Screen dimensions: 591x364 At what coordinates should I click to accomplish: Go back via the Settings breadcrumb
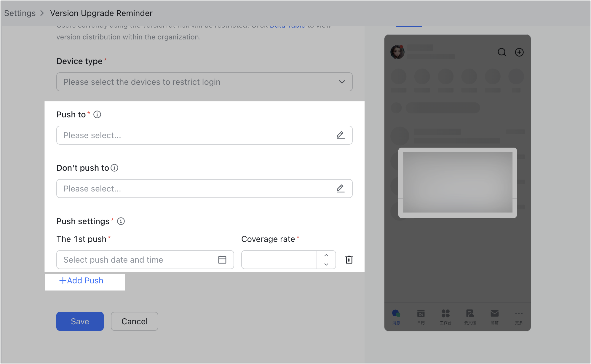click(20, 13)
